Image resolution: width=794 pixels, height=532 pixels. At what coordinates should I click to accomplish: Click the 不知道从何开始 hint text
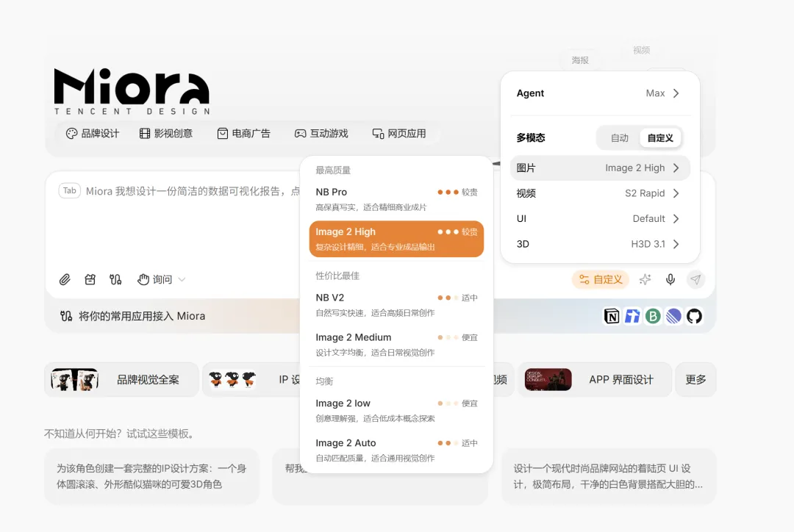point(120,434)
